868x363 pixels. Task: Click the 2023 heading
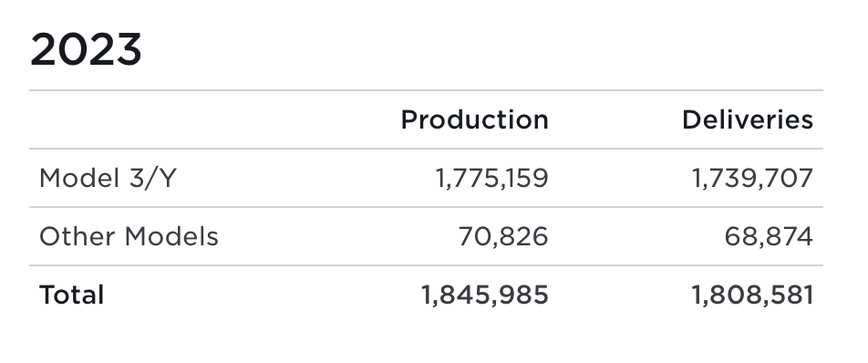[x=86, y=50]
